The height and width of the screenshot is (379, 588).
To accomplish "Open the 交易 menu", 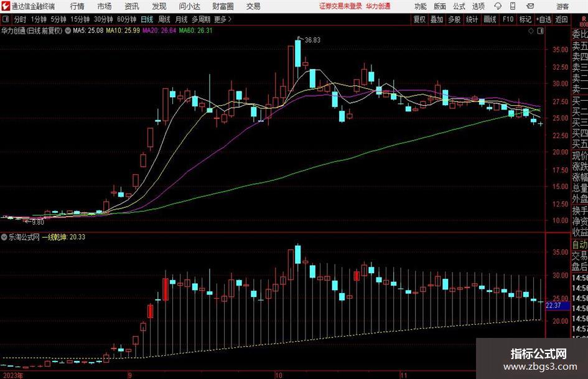I will (253, 6).
